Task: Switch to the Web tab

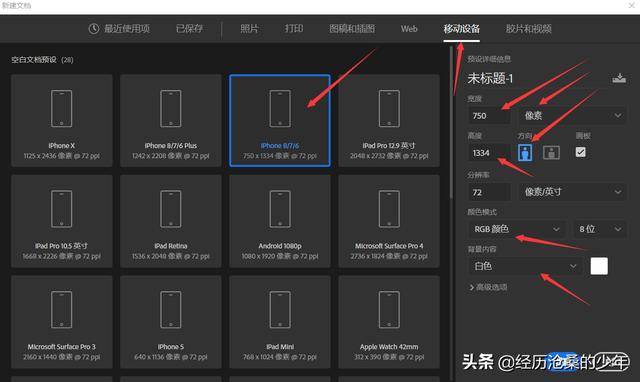Action: [x=409, y=29]
